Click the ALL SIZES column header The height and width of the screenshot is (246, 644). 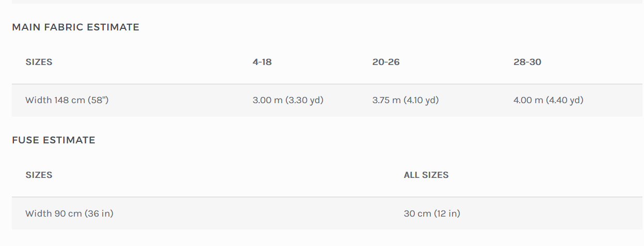point(426,175)
